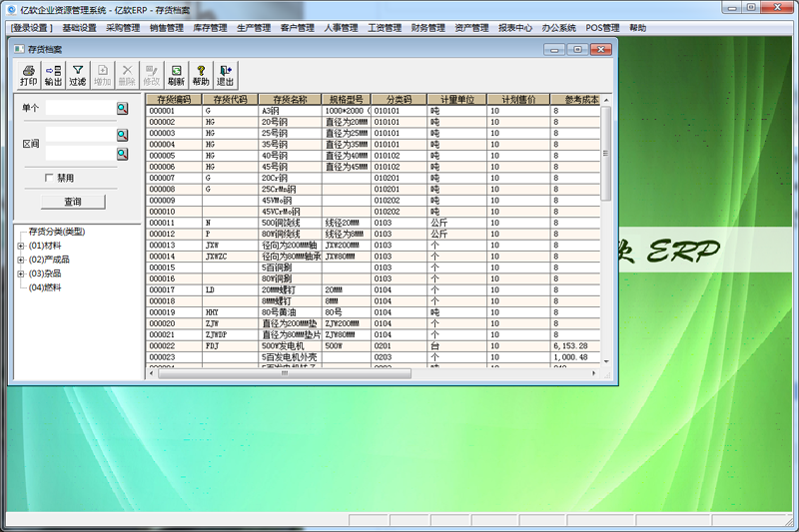Click the lookup icon beside 单个 field

[123, 108]
